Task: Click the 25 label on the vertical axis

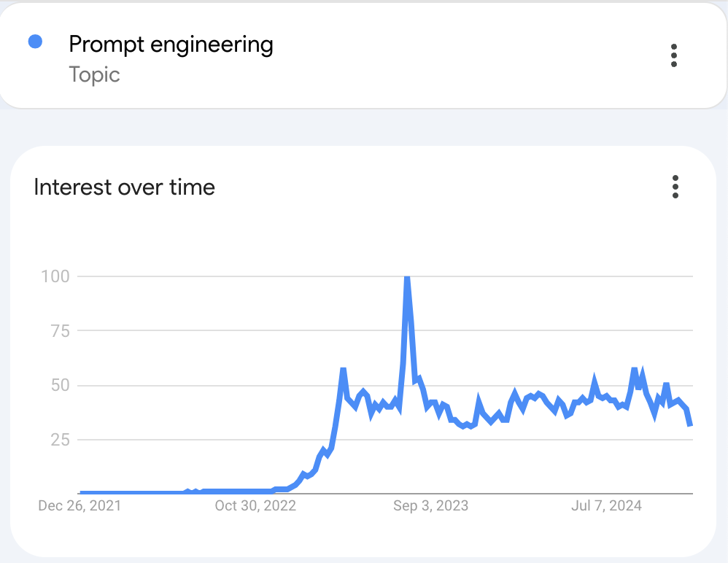Action: point(58,439)
